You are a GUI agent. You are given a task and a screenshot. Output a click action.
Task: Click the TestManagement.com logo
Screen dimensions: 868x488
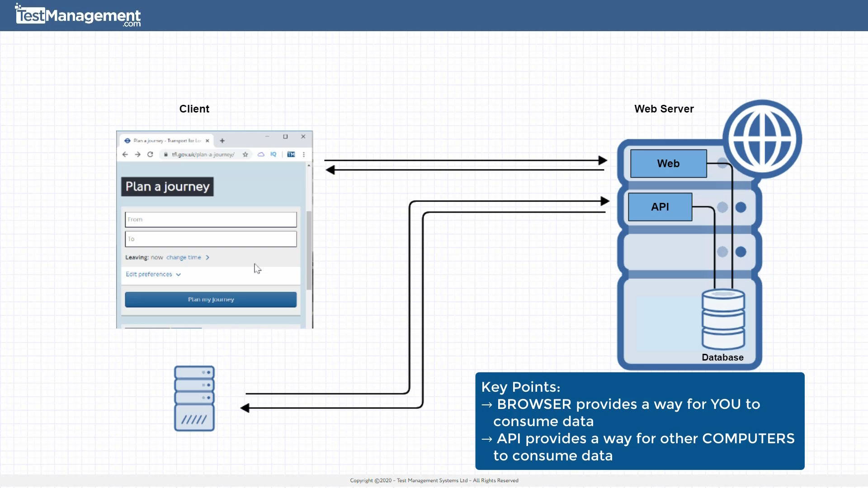[x=77, y=15]
